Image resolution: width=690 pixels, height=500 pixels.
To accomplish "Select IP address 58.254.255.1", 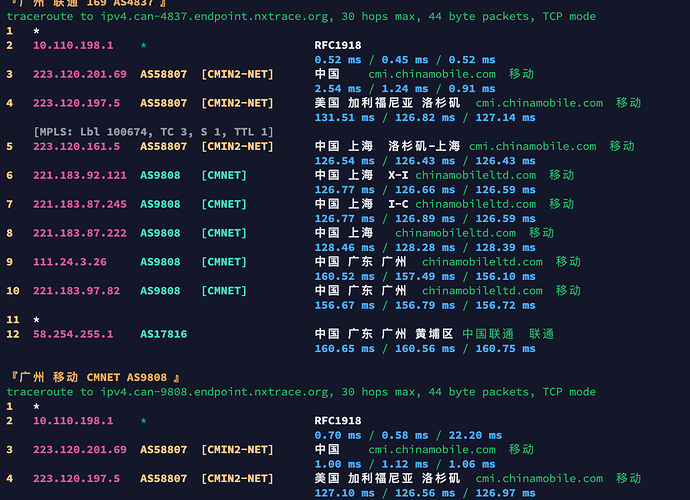I will point(73,335).
